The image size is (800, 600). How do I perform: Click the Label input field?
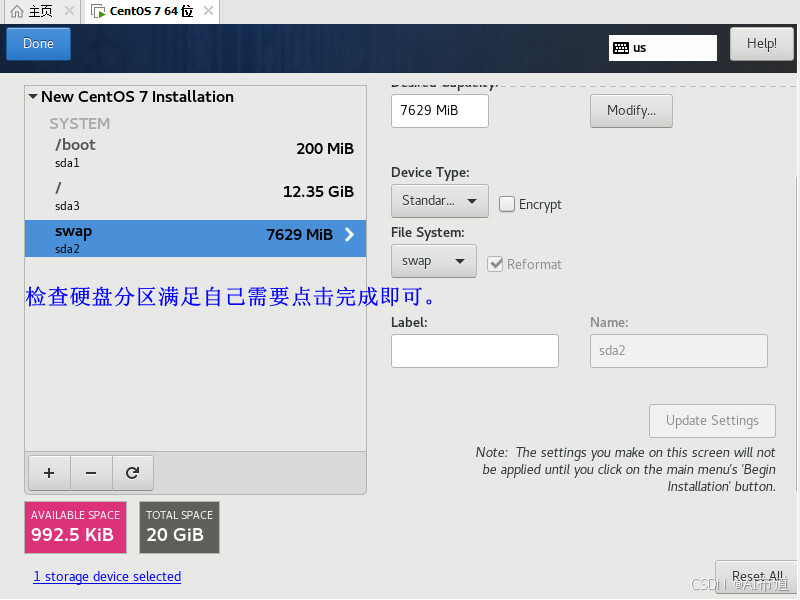[474, 351]
